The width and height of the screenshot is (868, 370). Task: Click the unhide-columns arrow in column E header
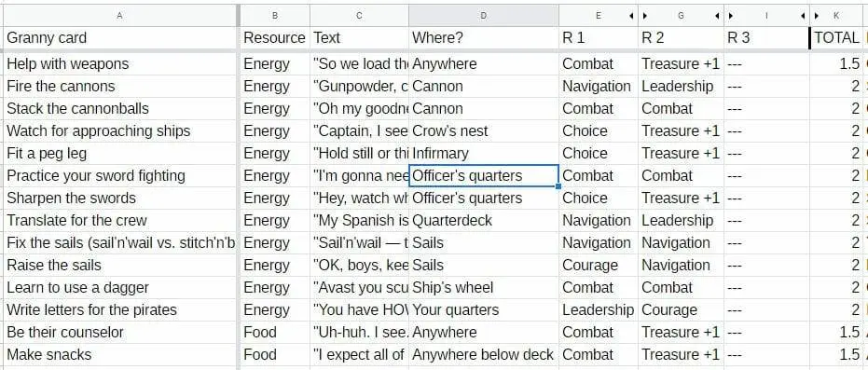tap(631, 16)
